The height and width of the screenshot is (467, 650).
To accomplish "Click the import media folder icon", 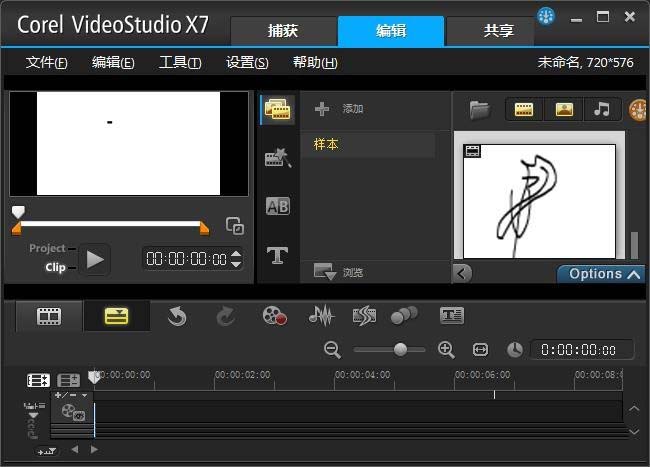I will [480, 110].
